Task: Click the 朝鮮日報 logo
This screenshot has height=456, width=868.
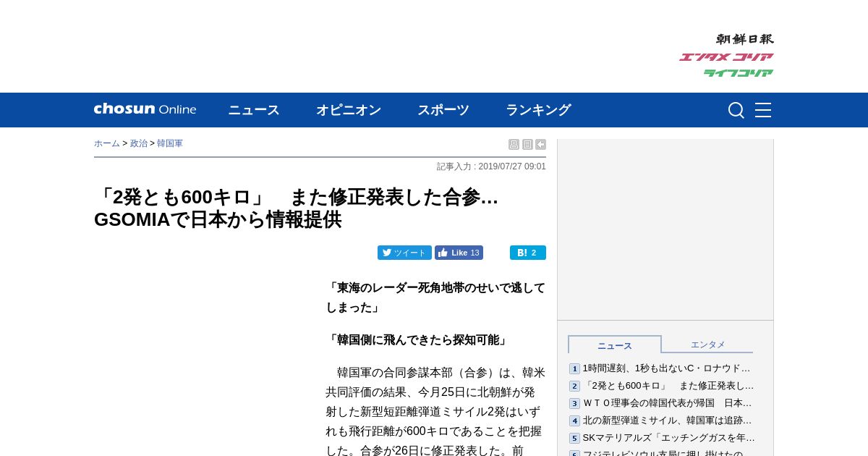Action: click(744, 39)
